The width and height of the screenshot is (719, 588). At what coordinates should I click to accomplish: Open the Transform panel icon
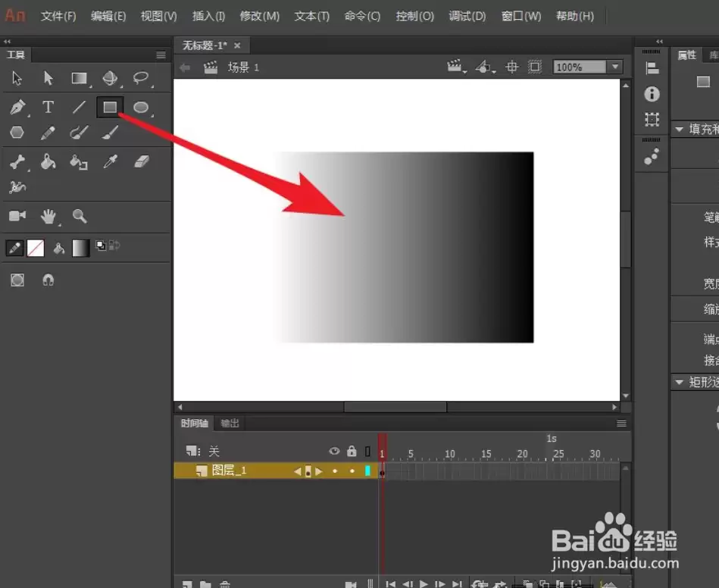click(x=652, y=120)
